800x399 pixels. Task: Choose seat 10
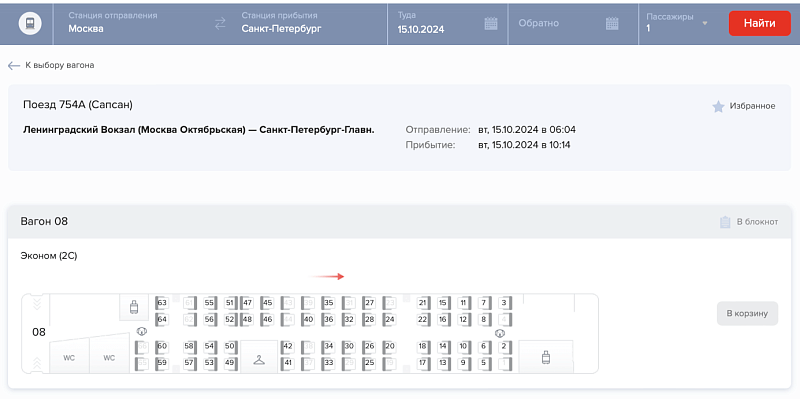tap(464, 346)
